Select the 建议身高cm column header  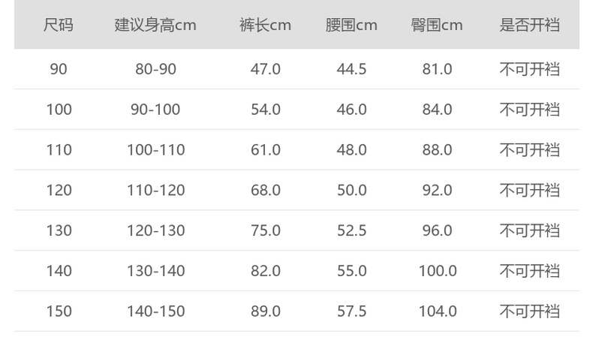(x=155, y=25)
